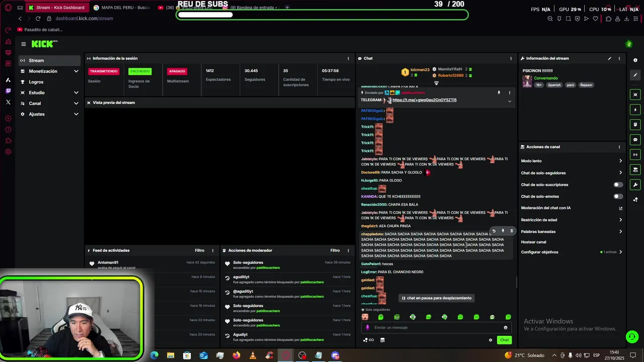Click the green support bubble icon

632,336
